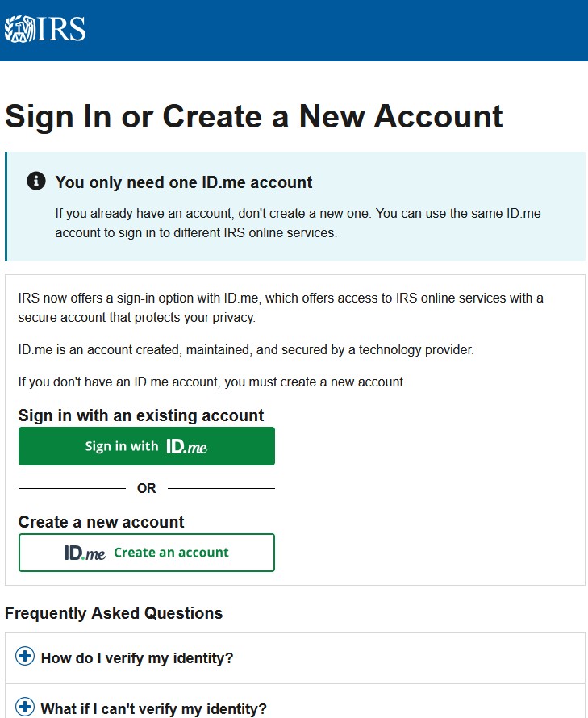Image resolution: width=588 pixels, height=718 pixels.
Task: Click the Create an account button text
Action: [171, 553]
